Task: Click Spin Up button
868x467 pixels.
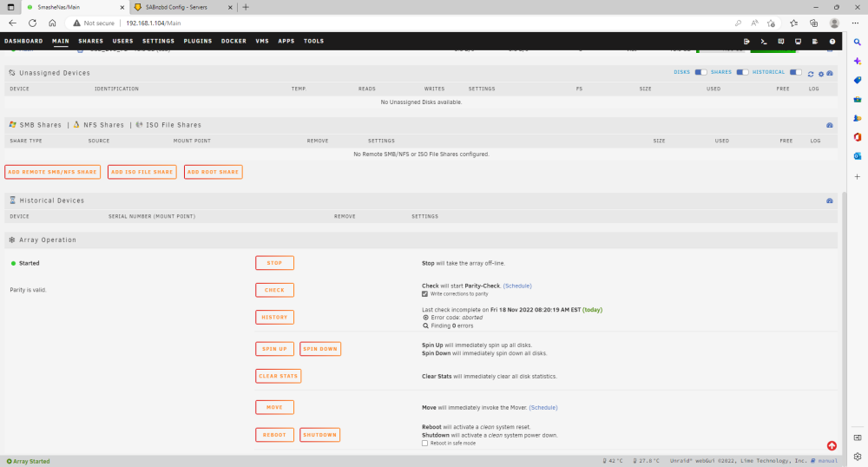Action: pyautogui.click(x=274, y=349)
